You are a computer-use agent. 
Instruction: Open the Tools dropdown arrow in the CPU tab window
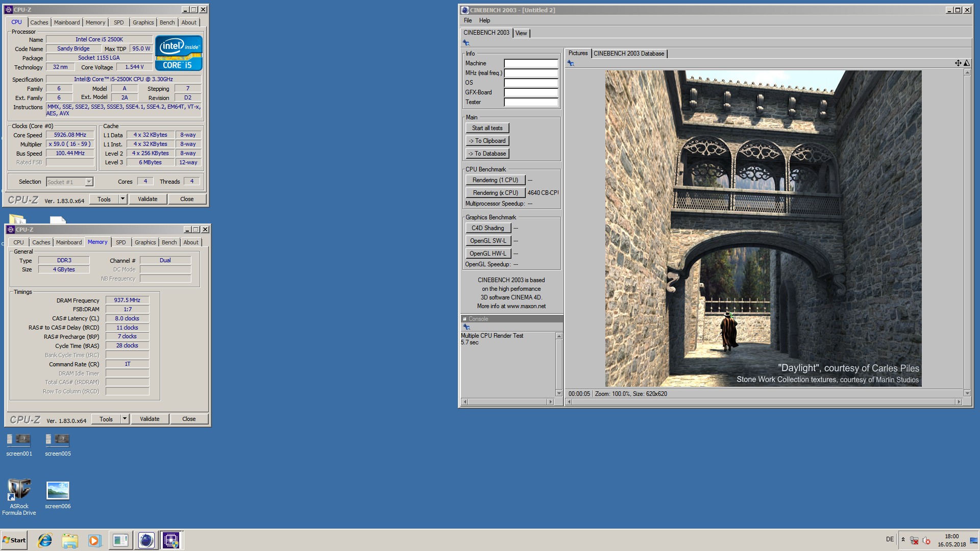click(122, 199)
